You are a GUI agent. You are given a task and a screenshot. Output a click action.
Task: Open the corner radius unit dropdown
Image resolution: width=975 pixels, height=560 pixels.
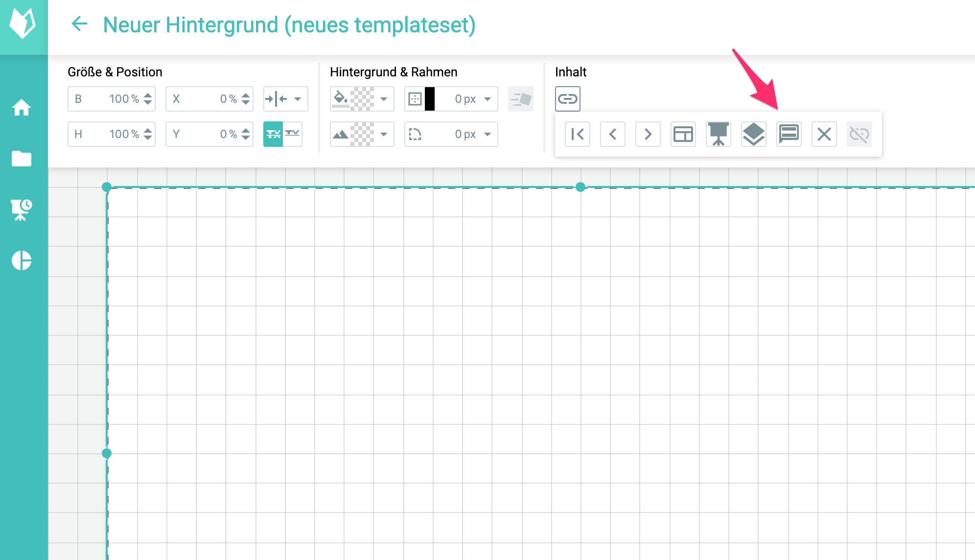point(487,134)
